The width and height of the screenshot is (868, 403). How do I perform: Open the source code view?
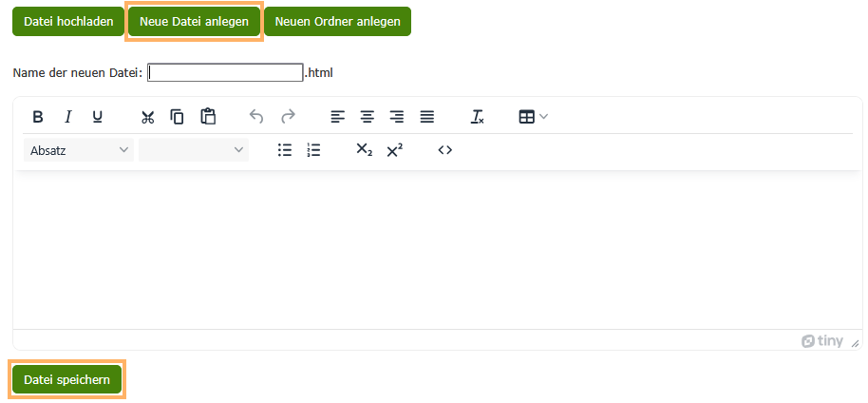[x=444, y=150]
